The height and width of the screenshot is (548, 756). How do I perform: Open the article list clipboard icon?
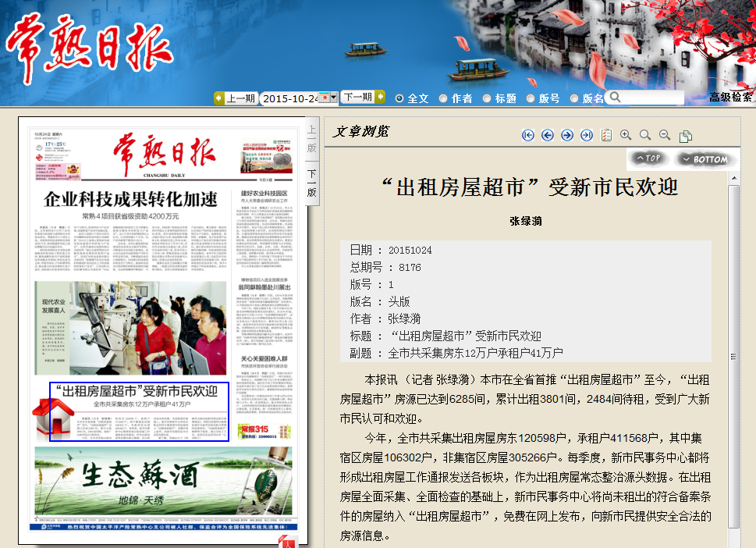tap(606, 135)
